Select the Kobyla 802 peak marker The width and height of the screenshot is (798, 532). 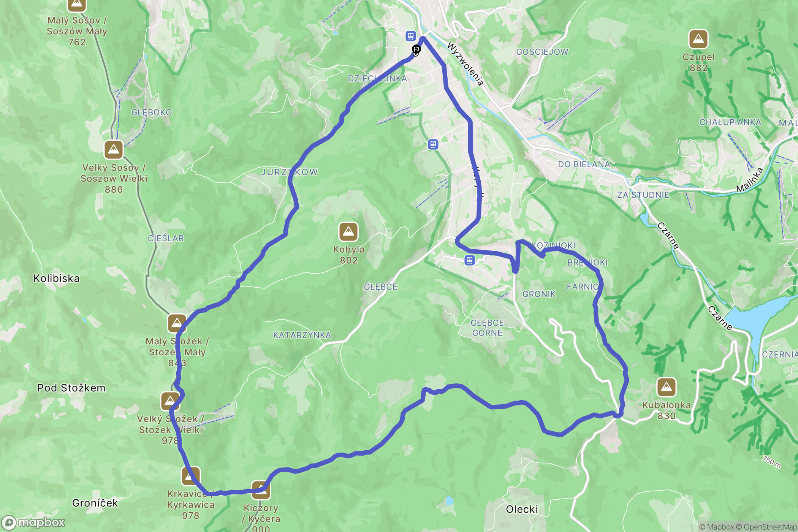pyautogui.click(x=348, y=231)
